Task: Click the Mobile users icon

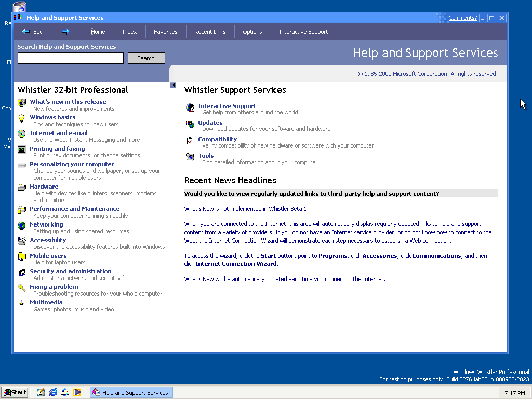Action: (22, 257)
